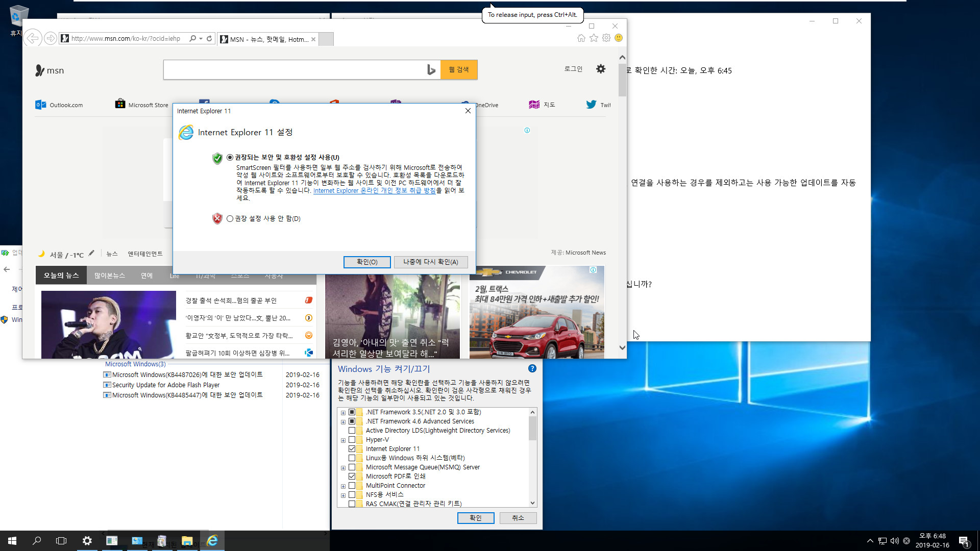Click the Windows Start button

pos(12,541)
